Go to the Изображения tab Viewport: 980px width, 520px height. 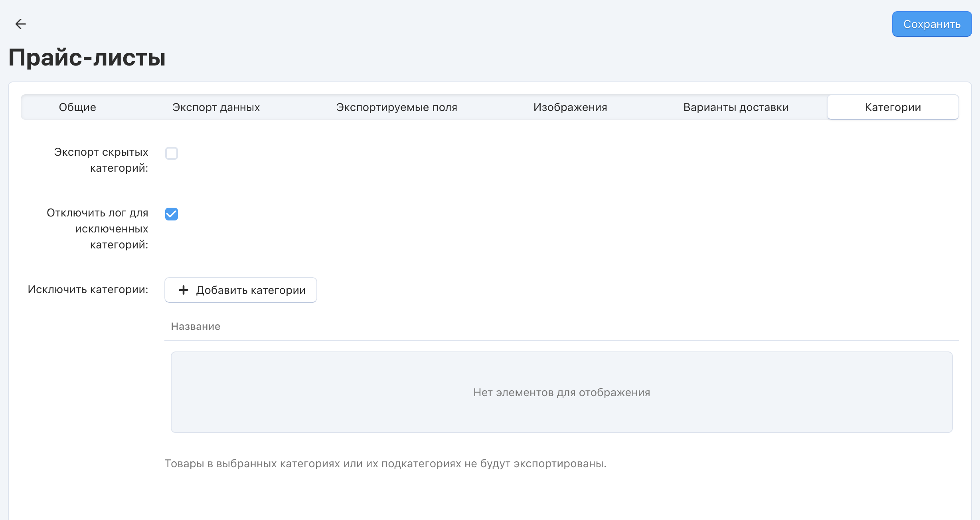[x=570, y=107]
